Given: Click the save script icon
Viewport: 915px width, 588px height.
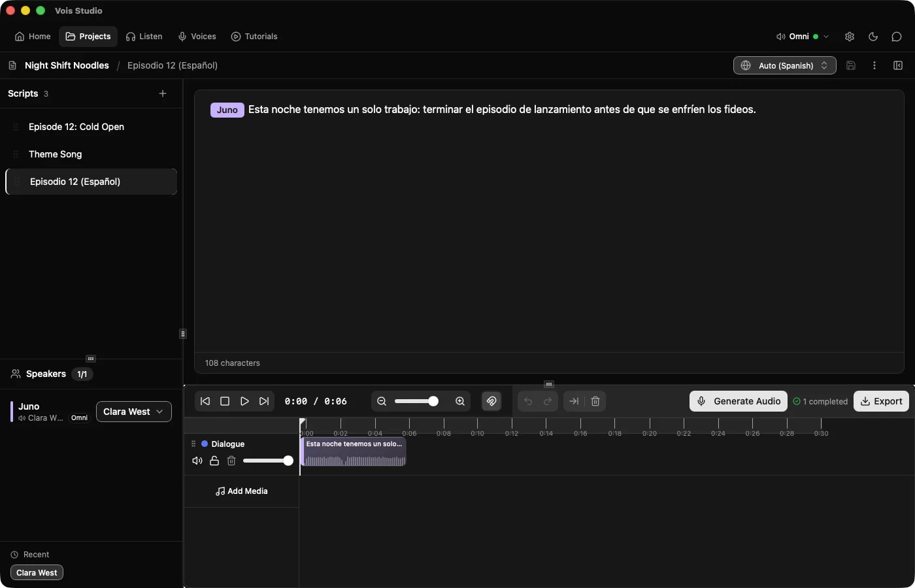Looking at the screenshot, I should (851, 65).
